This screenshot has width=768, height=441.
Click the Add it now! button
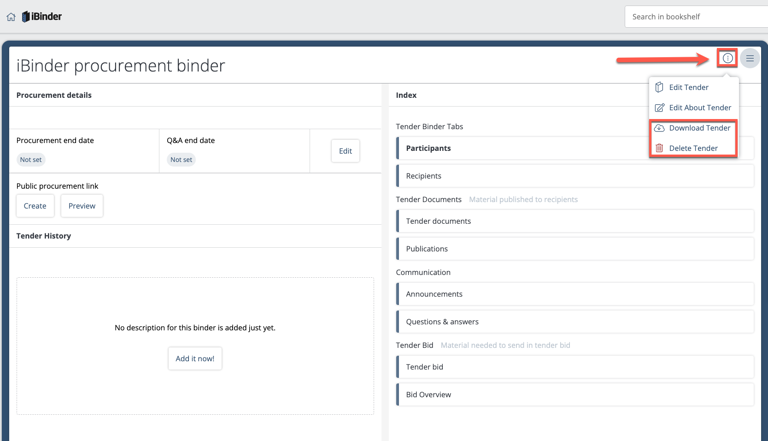coord(195,358)
